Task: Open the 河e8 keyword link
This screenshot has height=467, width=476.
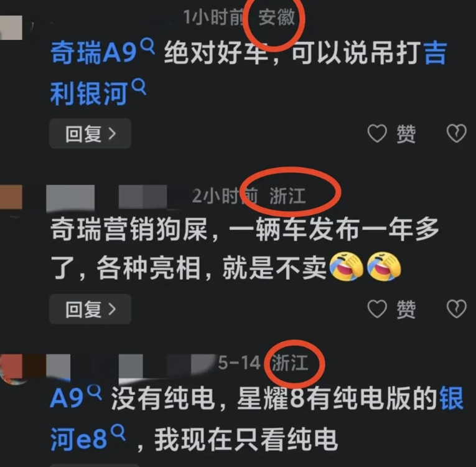Action: (x=78, y=439)
